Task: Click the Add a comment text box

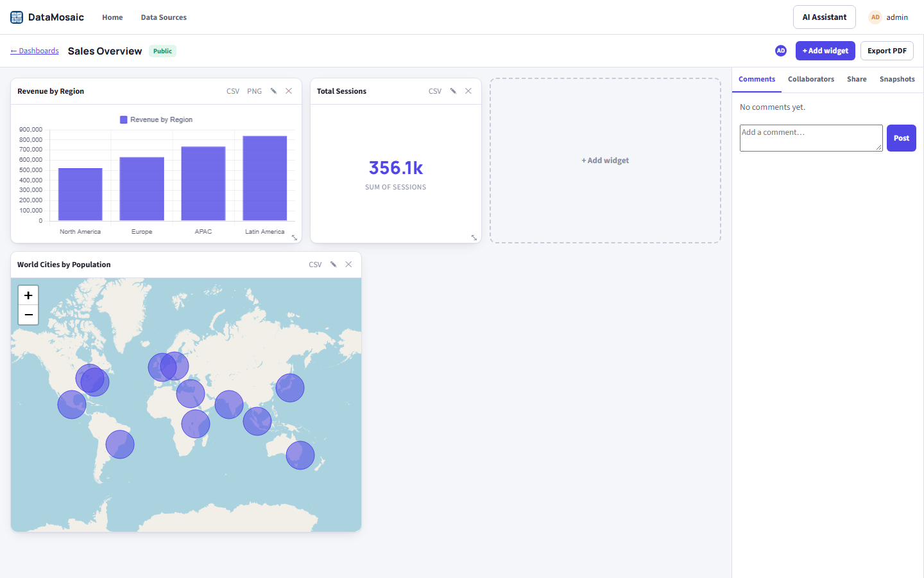Action: click(811, 138)
